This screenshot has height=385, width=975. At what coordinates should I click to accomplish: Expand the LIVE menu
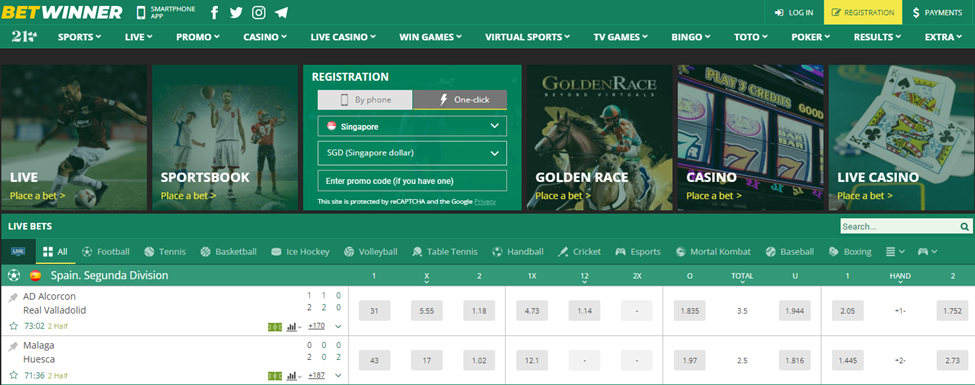click(139, 37)
